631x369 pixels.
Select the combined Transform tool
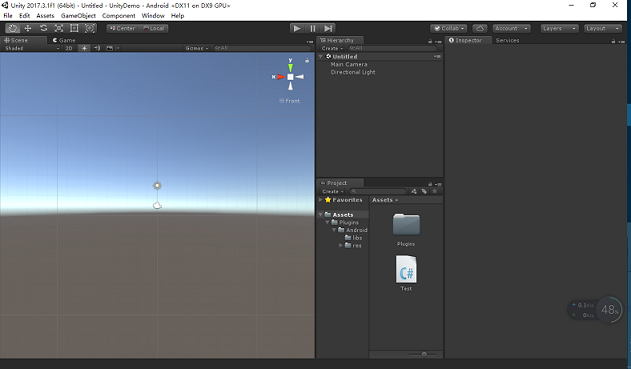click(90, 28)
